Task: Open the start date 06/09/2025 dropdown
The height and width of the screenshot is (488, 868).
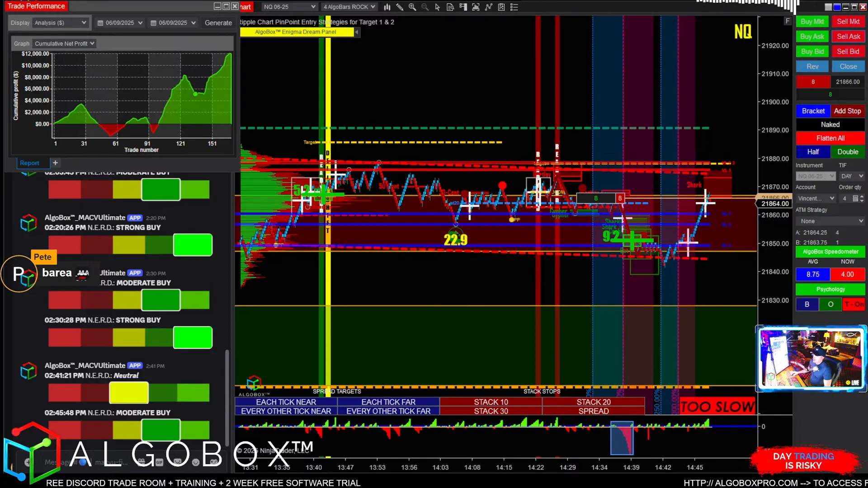Action: point(120,23)
